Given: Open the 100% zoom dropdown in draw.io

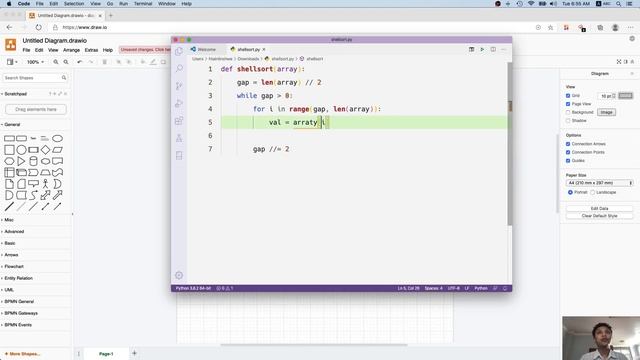Looking at the screenshot, I should (35, 62).
